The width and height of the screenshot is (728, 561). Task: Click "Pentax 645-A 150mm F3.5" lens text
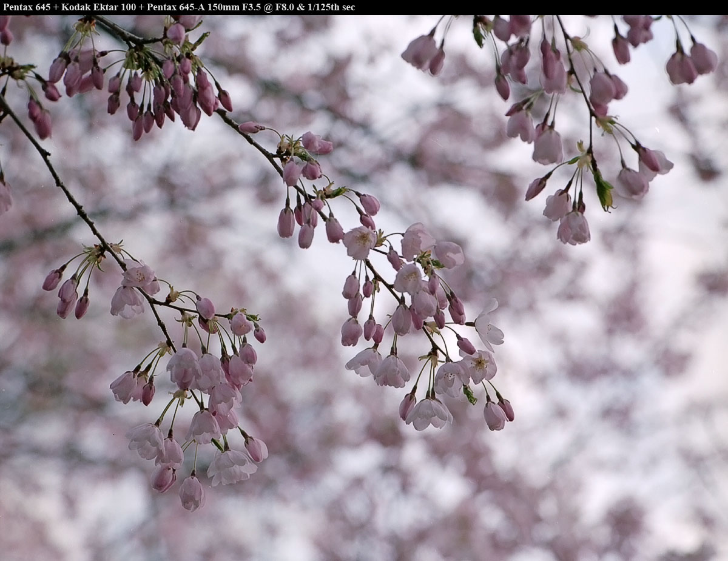point(204,7)
